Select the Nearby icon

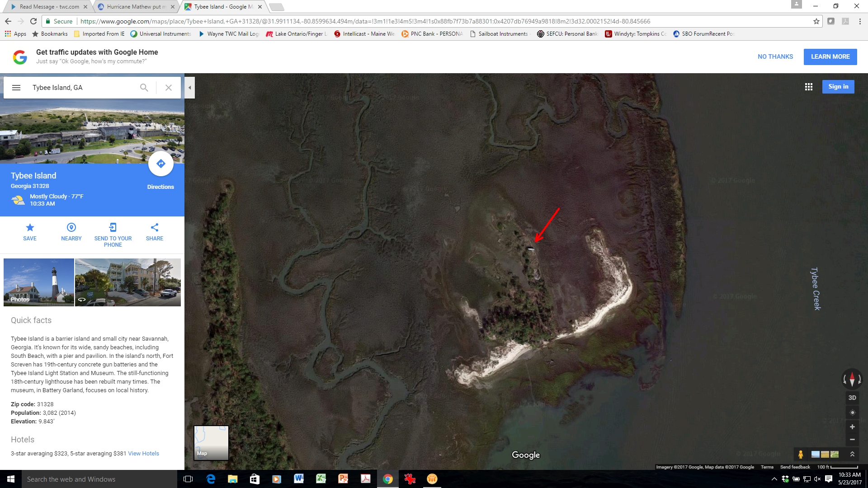pos(71,232)
